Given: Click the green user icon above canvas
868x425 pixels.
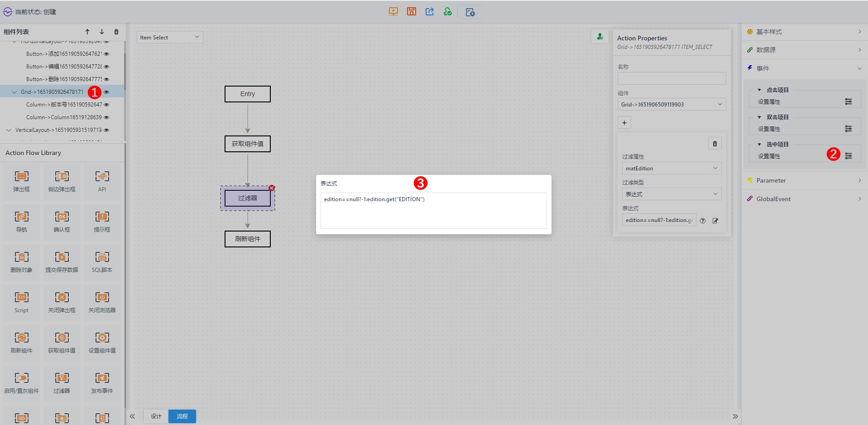Looking at the screenshot, I should click(x=600, y=37).
